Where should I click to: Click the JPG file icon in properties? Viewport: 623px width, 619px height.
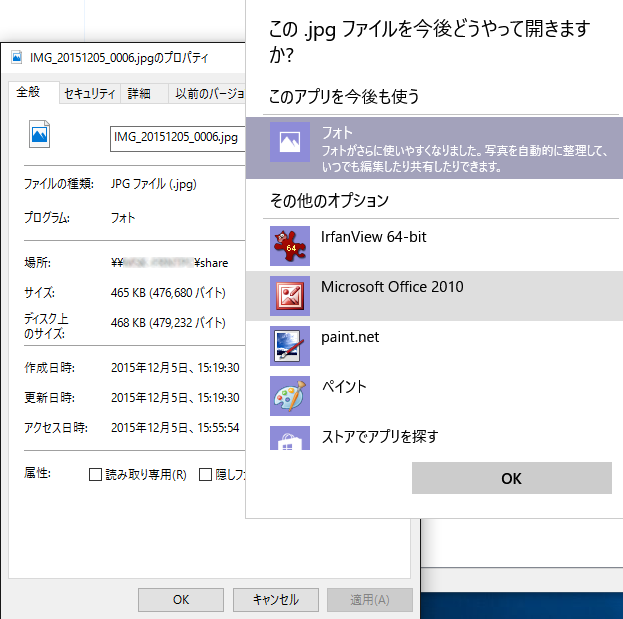click(39, 134)
